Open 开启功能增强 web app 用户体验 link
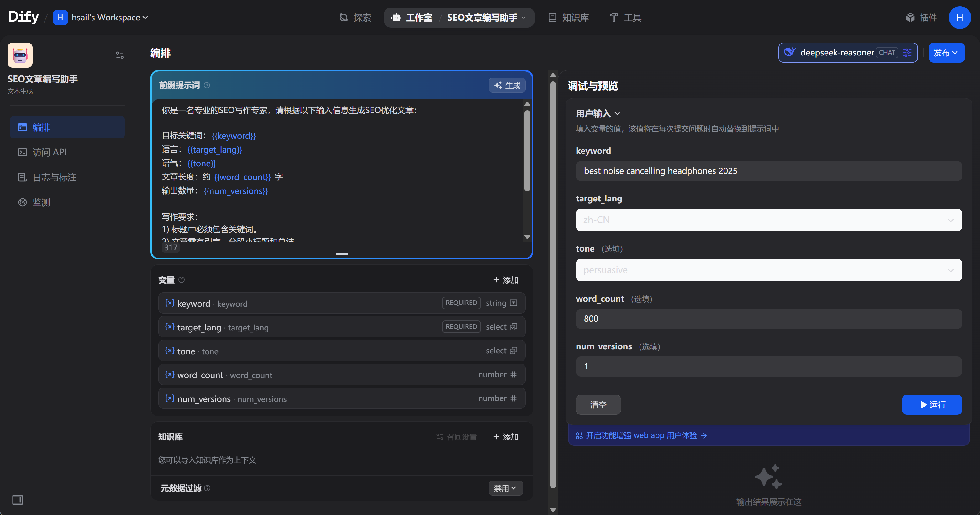This screenshot has width=980, height=515. pyautogui.click(x=641, y=435)
